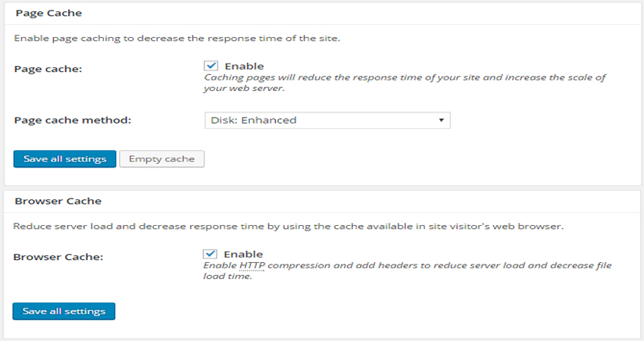644x341 pixels.
Task: Click the Empty cache button
Action: pos(162,159)
